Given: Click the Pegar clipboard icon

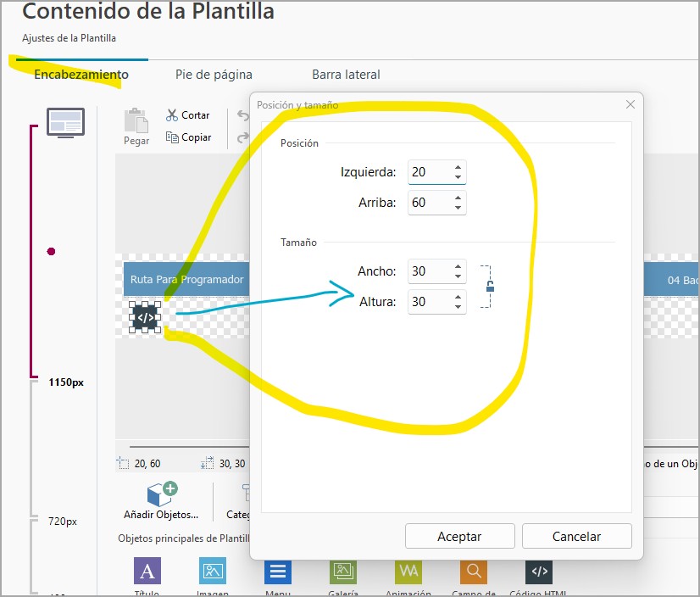Looking at the screenshot, I should [x=136, y=121].
